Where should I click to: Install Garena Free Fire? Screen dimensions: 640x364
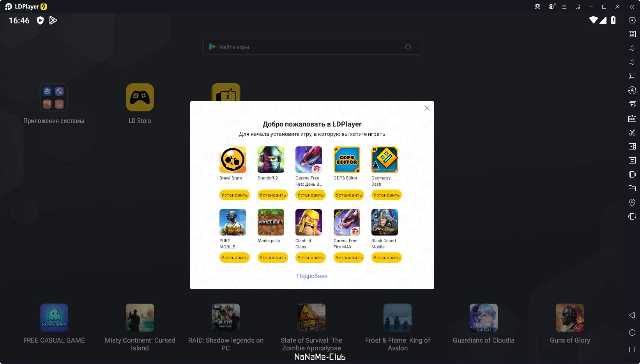[310, 195]
